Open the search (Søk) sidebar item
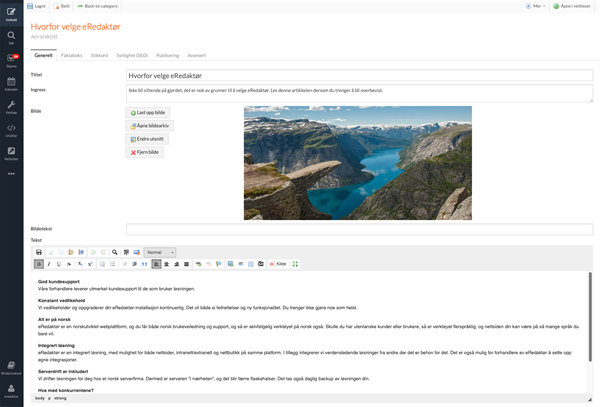 tap(11, 37)
